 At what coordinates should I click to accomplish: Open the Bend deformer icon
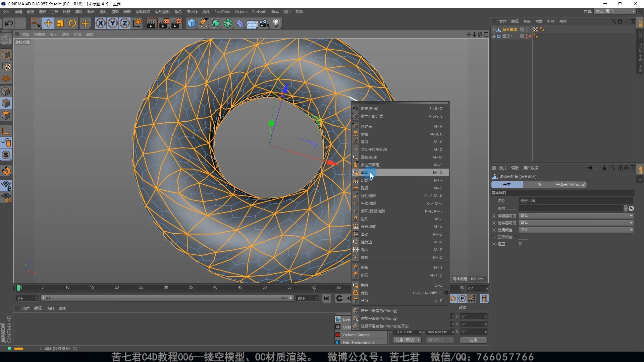coord(240,23)
